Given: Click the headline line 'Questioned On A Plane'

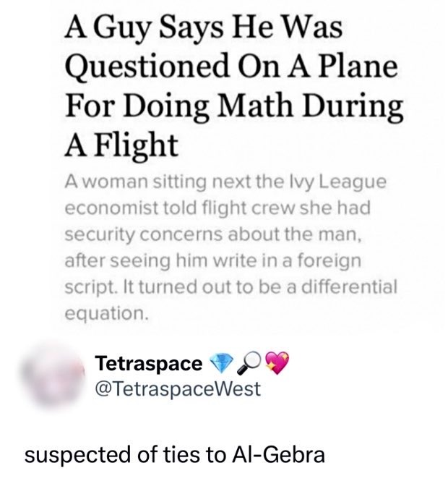Looking at the screenshot, I should coord(231,67).
